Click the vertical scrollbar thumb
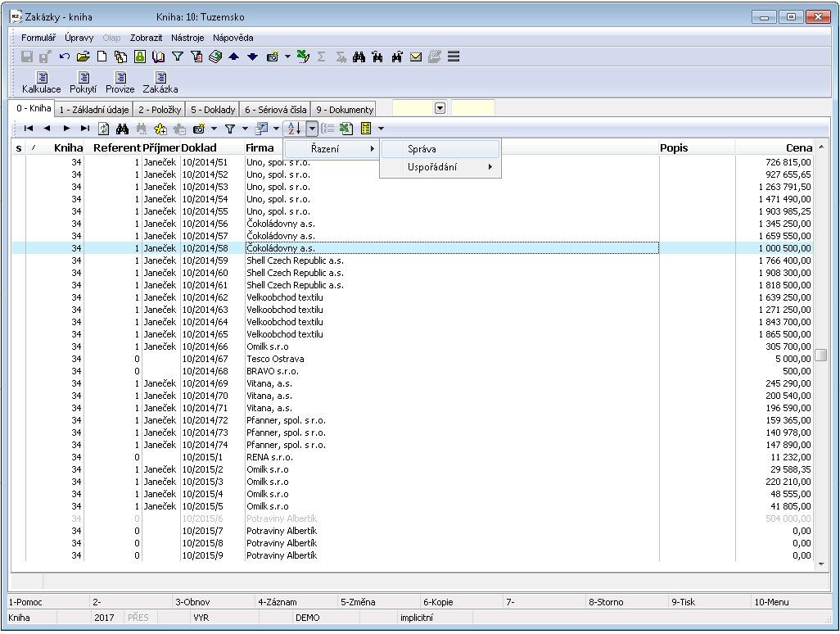 click(x=820, y=355)
